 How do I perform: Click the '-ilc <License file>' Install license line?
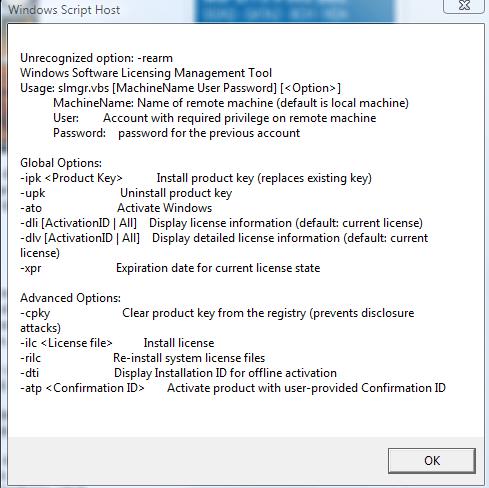(117, 343)
